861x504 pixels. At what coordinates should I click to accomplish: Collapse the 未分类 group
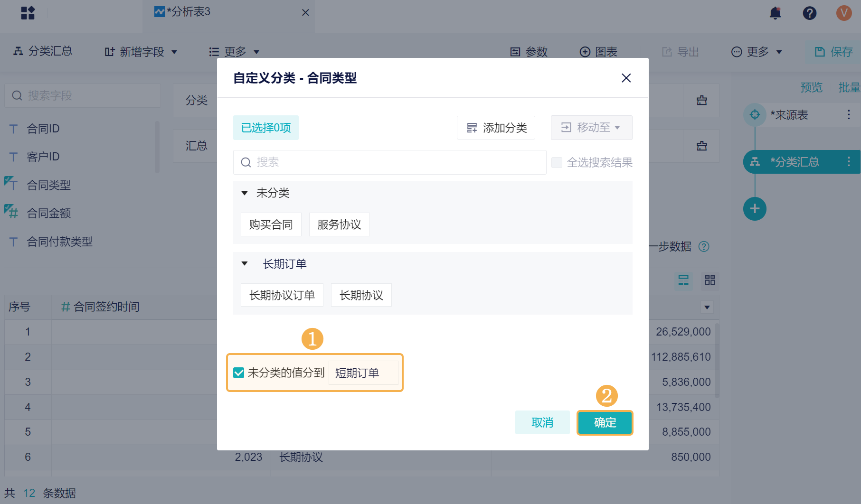coord(245,193)
